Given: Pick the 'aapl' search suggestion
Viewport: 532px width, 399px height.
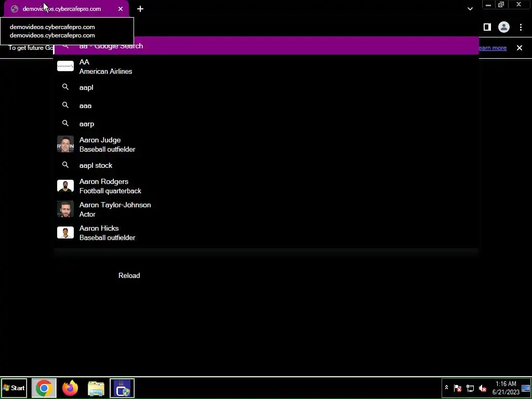Looking at the screenshot, I should (267, 87).
